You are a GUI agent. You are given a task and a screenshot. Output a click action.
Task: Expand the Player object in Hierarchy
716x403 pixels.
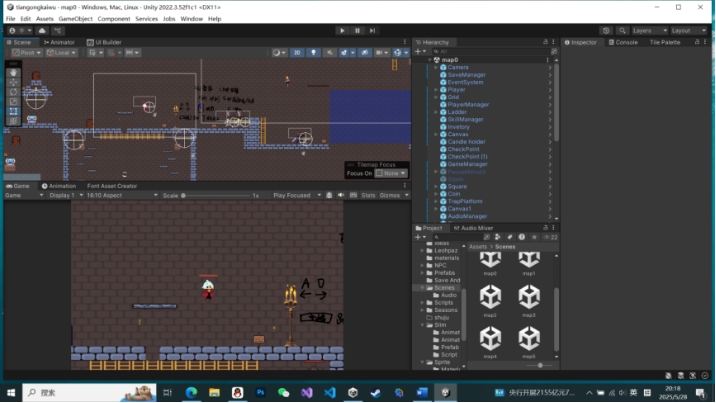(436, 90)
